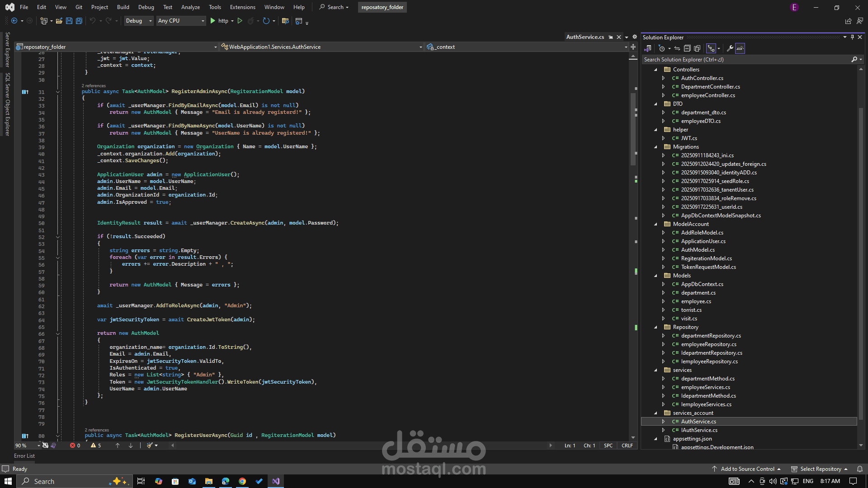868x488 pixels.
Task: Click the Save All toolbar icon
Action: coord(79,21)
